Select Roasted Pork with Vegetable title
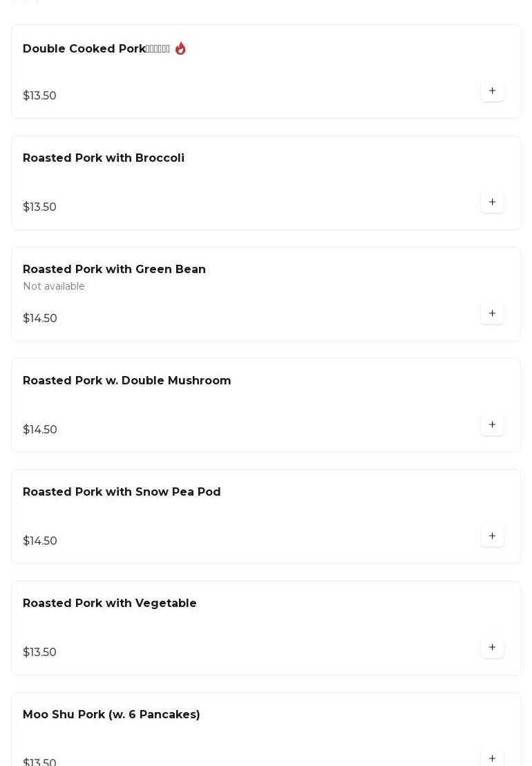 (110, 604)
